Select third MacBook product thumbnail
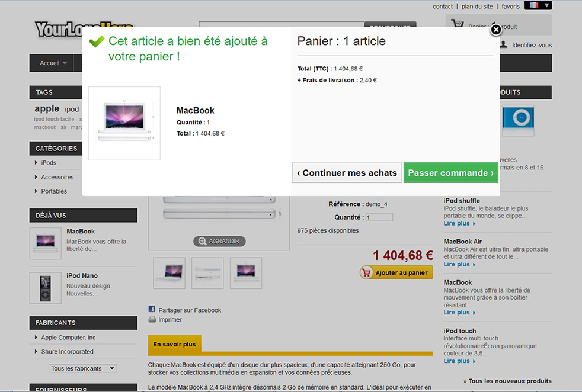582x392 pixels. (x=246, y=273)
